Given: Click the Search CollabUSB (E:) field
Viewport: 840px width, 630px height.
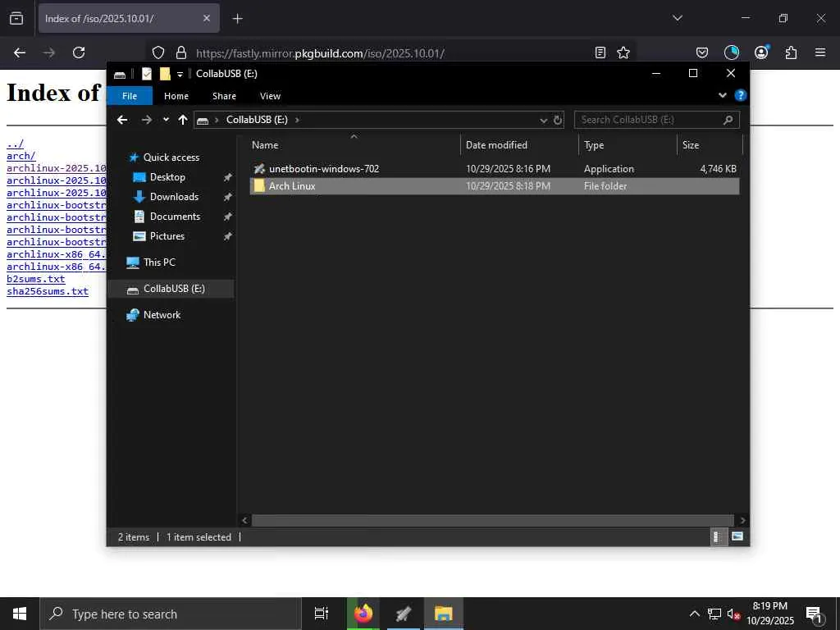Looking at the screenshot, I should coord(656,120).
